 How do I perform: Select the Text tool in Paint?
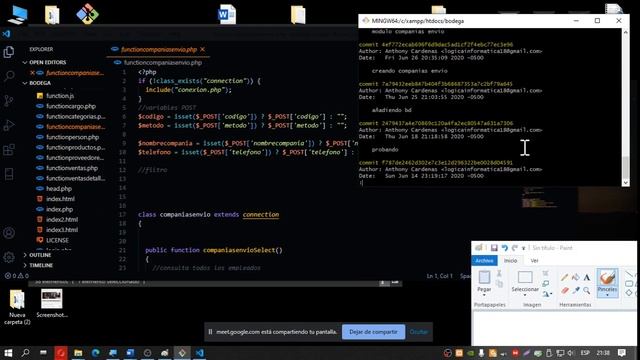[587, 278]
